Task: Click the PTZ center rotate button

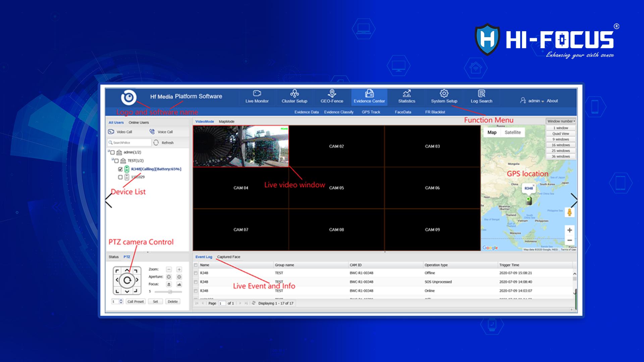Action: 127,280
